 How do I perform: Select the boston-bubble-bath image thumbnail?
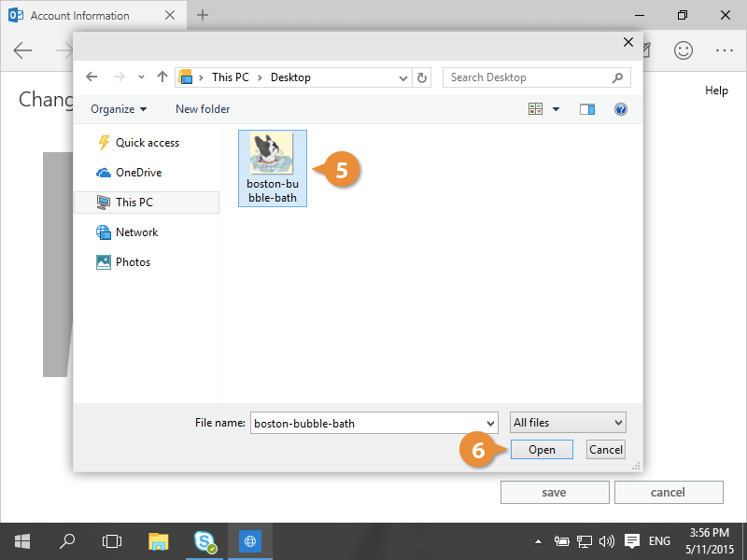coord(272,168)
